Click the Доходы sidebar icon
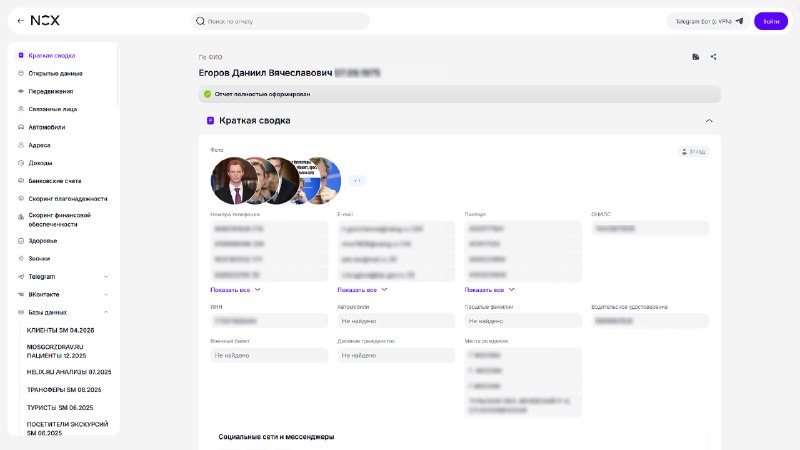This screenshot has width=800, height=450. pos(21,163)
